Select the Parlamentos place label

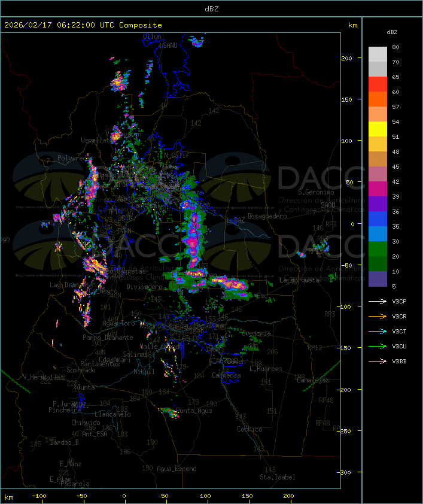click(x=100, y=364)
